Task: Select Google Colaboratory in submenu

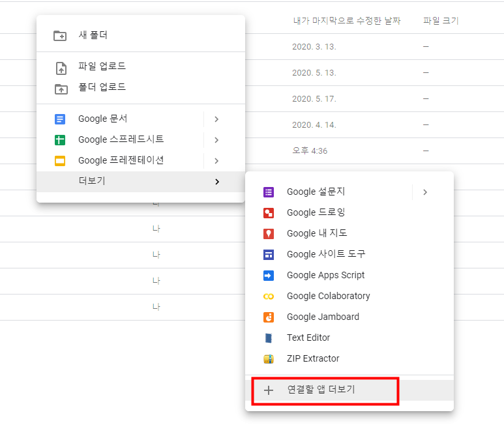Action: coord(349,296)
